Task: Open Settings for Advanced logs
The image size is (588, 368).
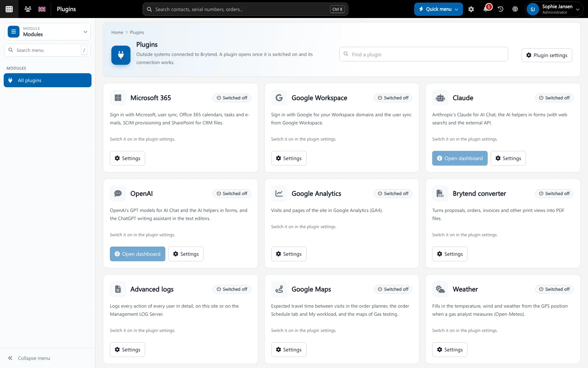Action: coord(128,350)
